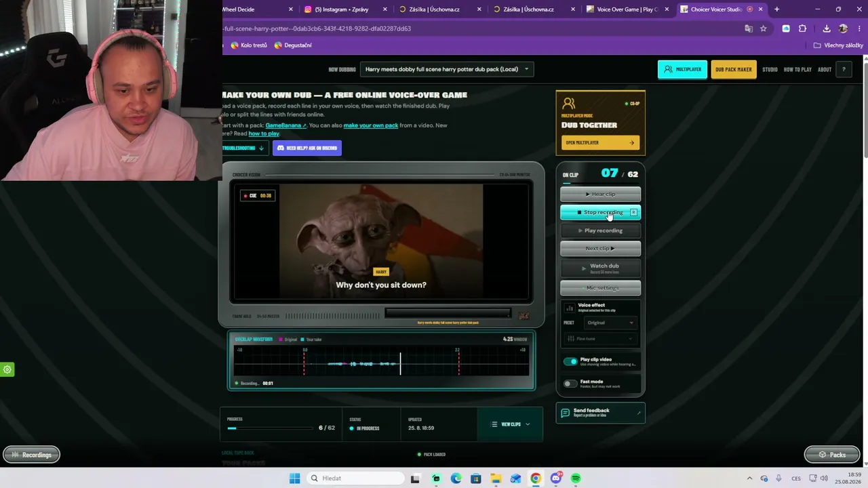Open How To Play page
Viewport: 868px width, 488px height.
[797, 70]
